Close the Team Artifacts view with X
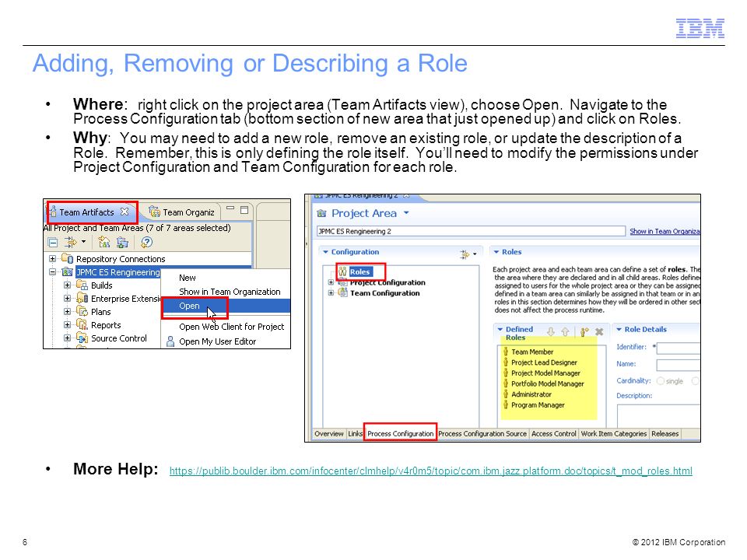The height and width of the screenshot is (560, 747). tap(124, 212)
